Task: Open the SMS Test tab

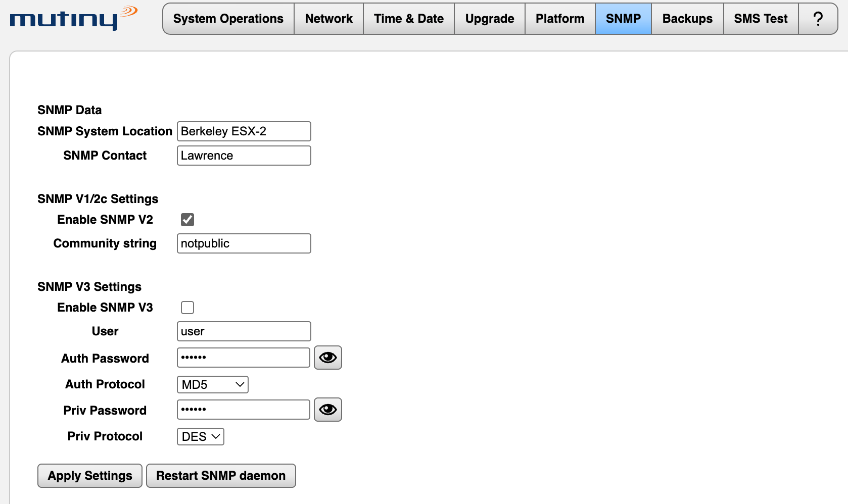Action: point(761,19)
